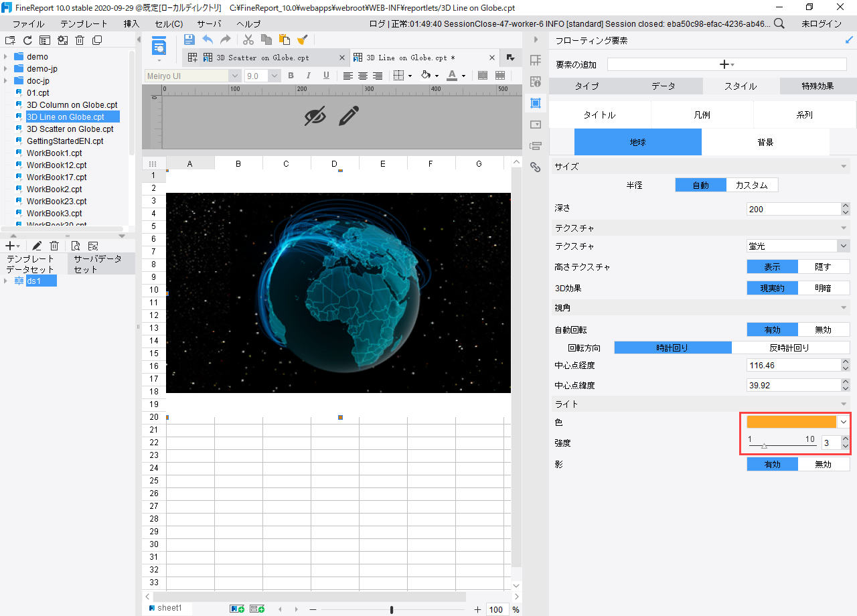This screenshot has height=616, width=857.
Task: Open the hyperlink panel icon in sidebar
Action: (535, 167)
